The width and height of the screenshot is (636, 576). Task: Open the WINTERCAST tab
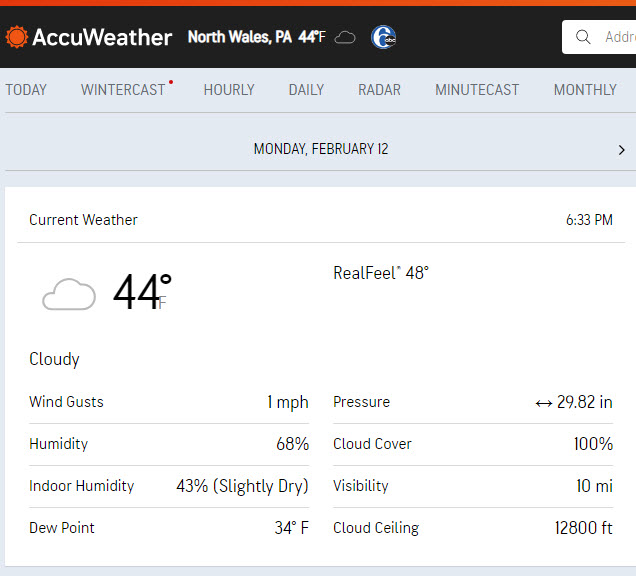click(123, 90)
